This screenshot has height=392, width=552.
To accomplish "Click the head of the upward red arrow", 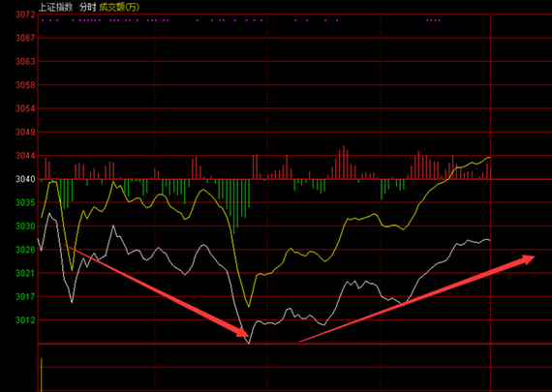I will click(x=529, y=258).
